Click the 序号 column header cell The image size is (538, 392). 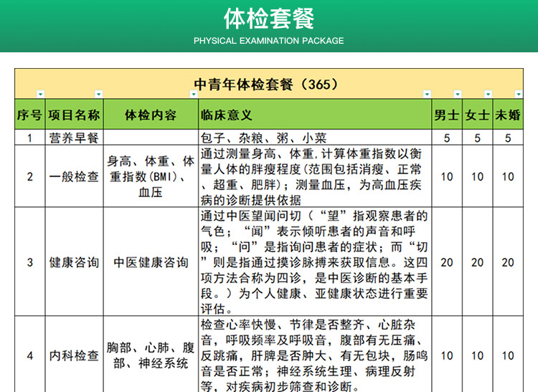(29, 115)
